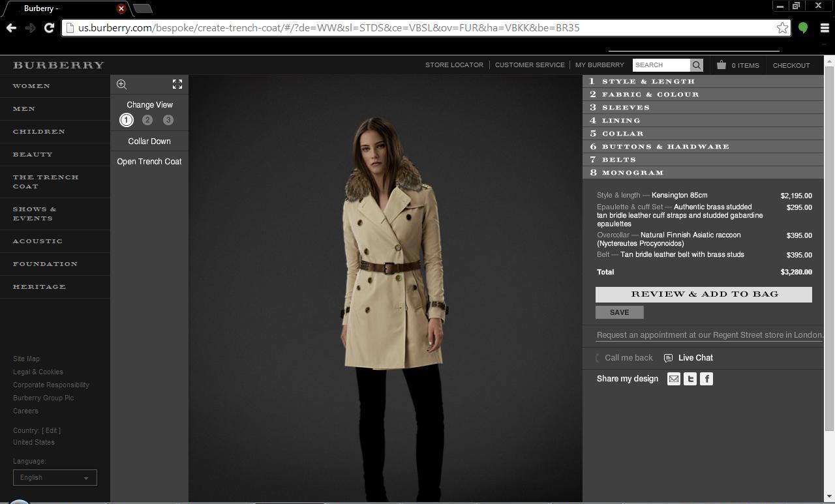Open Live Chat using the chat bubble icon

click(x=668, y=357)
